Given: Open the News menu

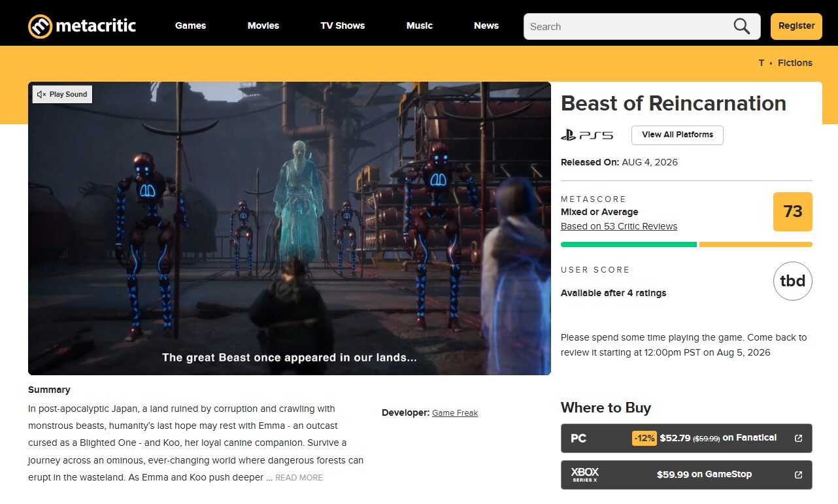Looking at the screenshot, I should 486,25.
